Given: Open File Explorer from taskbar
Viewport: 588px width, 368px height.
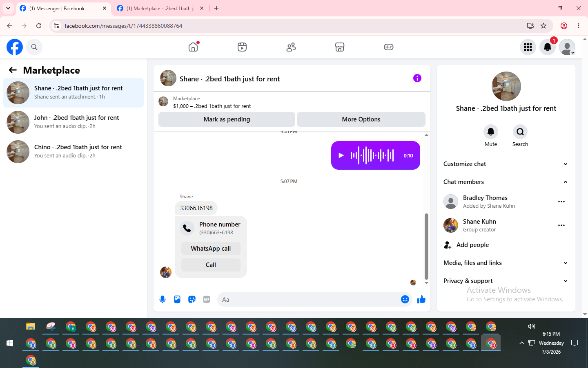Looking at the screenshot, I should [x=31, y=326].
